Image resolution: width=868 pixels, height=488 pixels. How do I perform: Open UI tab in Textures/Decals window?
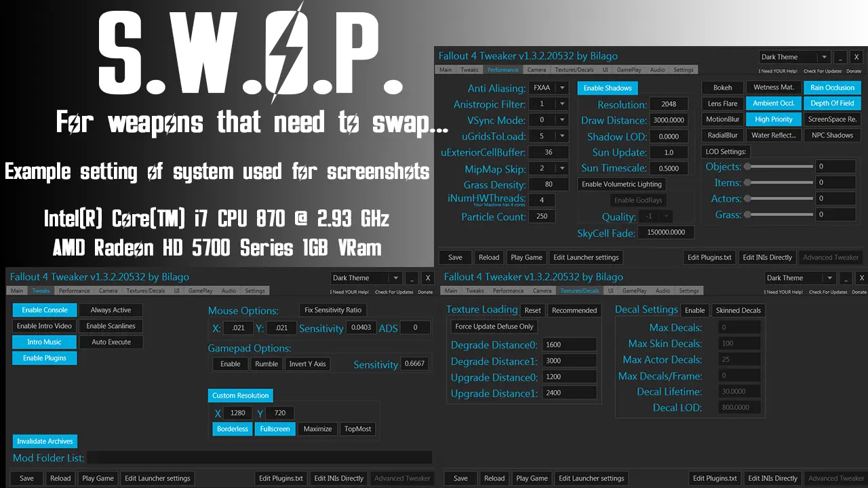(610, 291)
